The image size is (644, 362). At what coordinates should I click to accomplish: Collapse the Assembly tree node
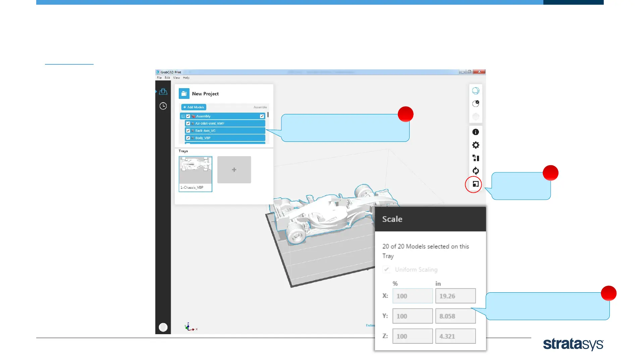183,116
